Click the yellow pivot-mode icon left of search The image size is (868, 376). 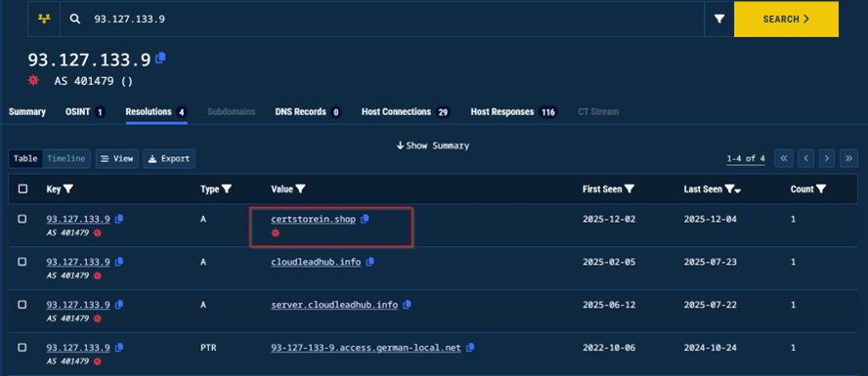44,19
